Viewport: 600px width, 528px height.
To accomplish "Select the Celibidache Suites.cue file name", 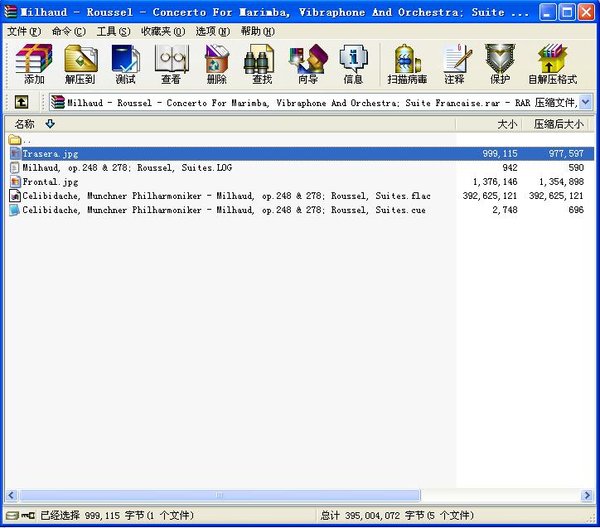I will click(224, 210).
